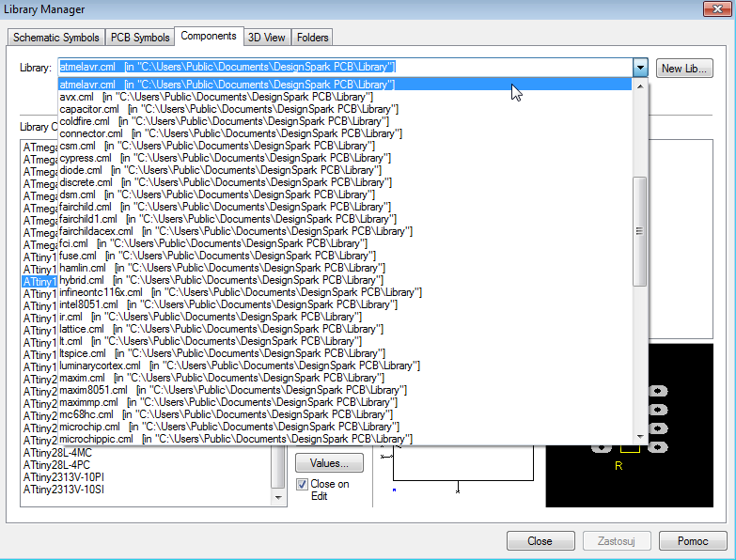This screenshot has height=560, width=736.
Task: Pick hamlin.cml from dropdown
Action: click(345, 268)
